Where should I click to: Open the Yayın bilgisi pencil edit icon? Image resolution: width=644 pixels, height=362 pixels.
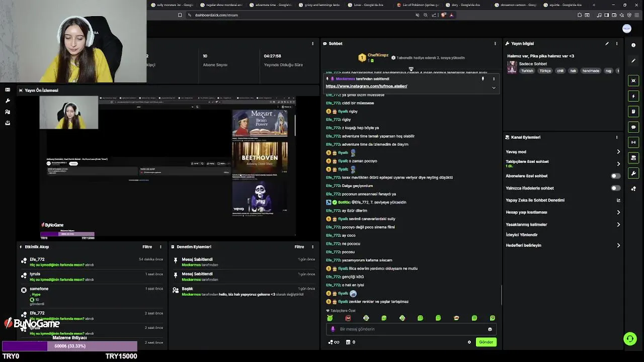click(607, 44)
